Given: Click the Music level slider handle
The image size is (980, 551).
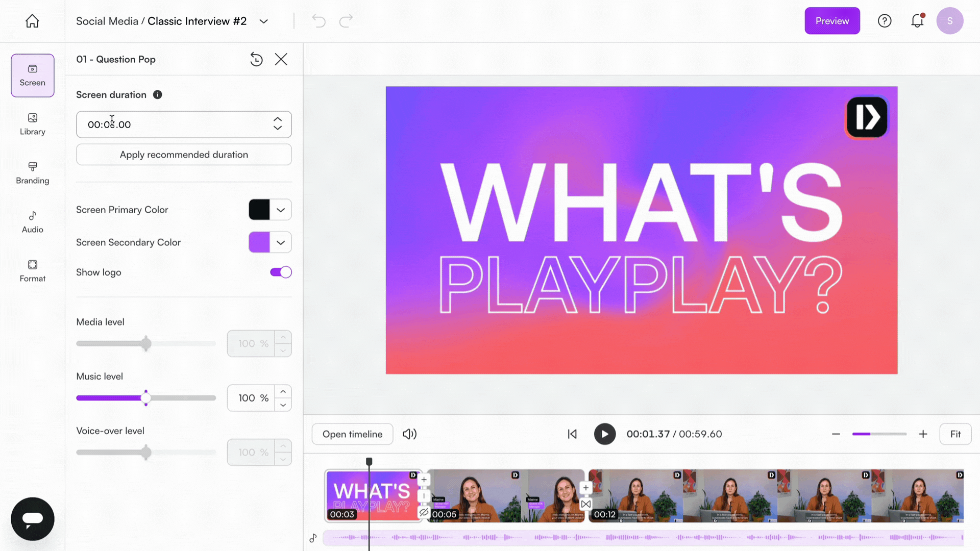Looking at the screenshot, I should (x=146, y=398).
